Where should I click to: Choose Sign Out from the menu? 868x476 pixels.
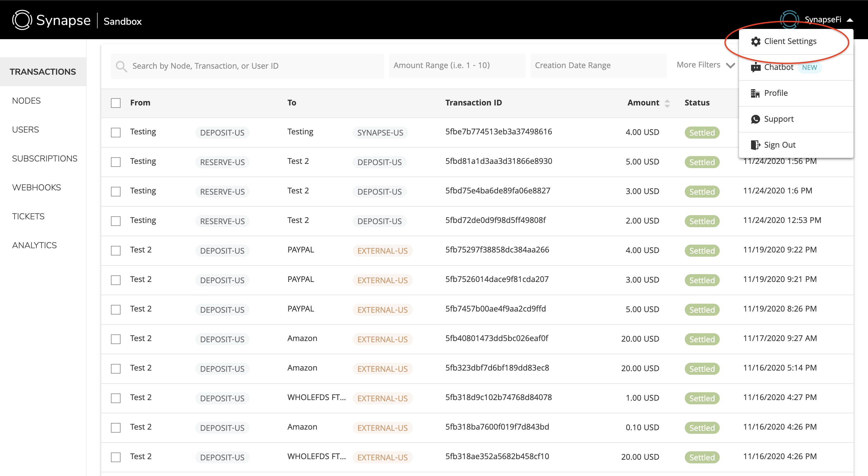796,145
